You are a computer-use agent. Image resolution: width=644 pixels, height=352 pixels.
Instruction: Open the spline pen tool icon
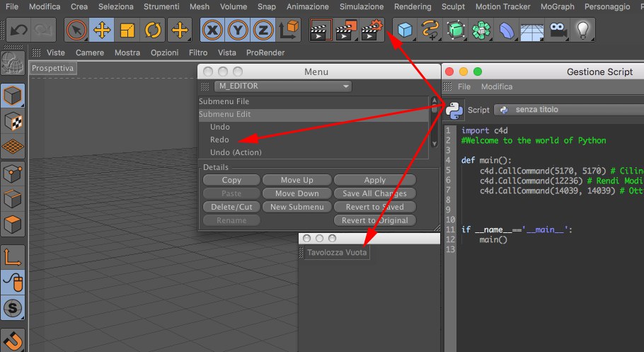430,30
